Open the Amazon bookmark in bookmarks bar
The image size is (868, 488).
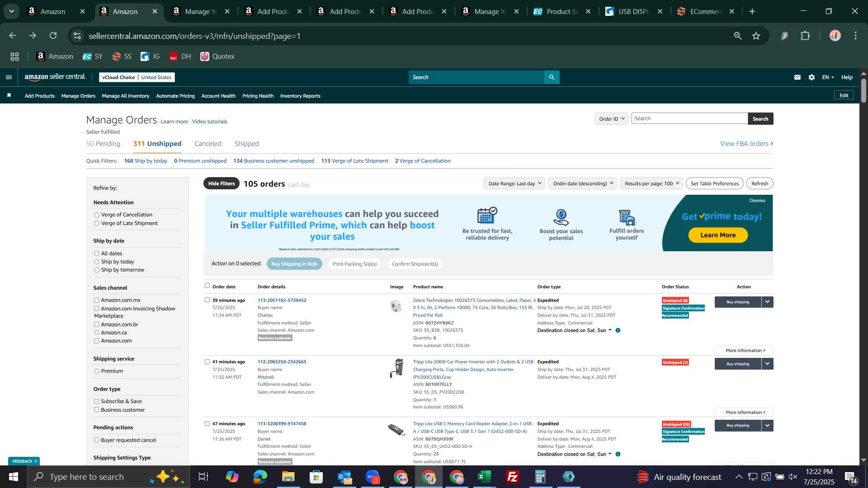(55, 56)
